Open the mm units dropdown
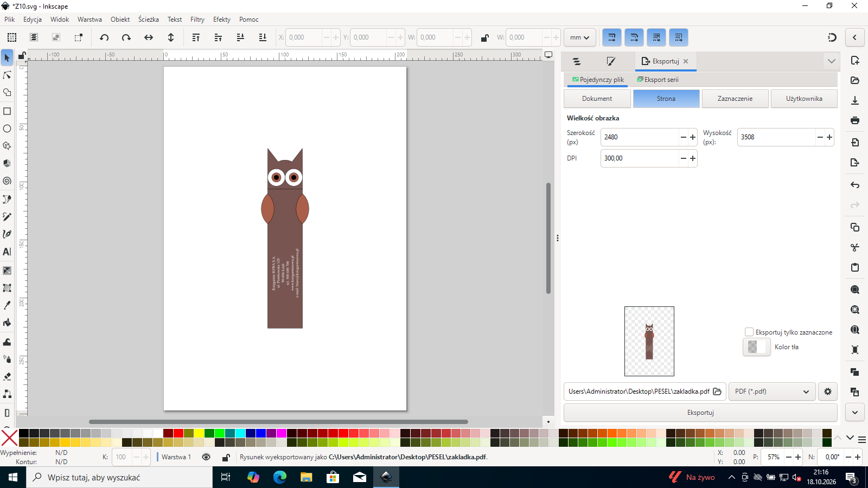The width and height of the screenshot is (868, 488). (580, 37)
